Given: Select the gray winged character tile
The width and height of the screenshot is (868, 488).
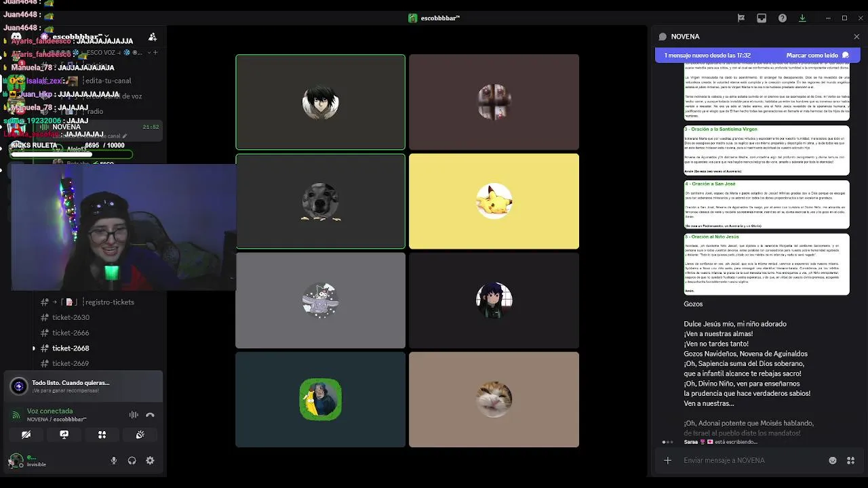Looking at the screenshot, I should click(320, 300).
